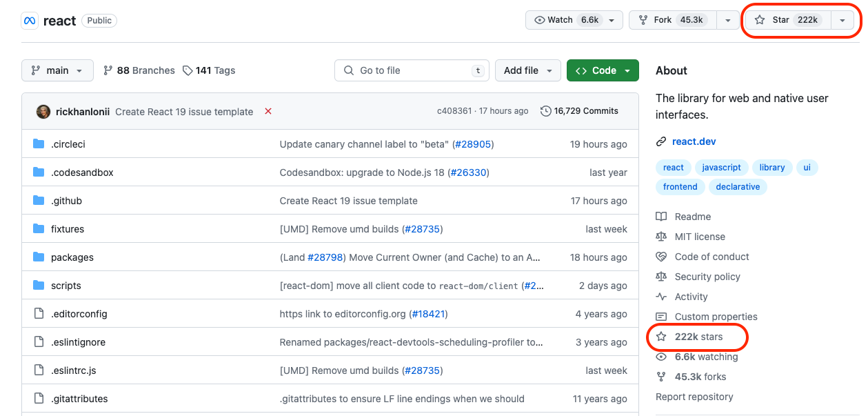
Task: Open the react repository name link
Action: pyautogui.click(x=59, y=21)
